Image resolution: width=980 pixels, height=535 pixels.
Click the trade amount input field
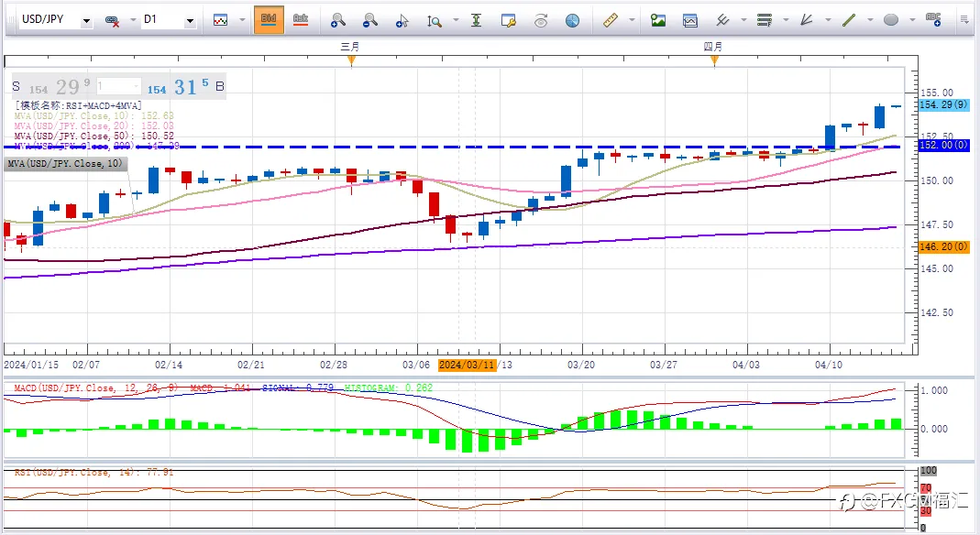tap(118, 86)
